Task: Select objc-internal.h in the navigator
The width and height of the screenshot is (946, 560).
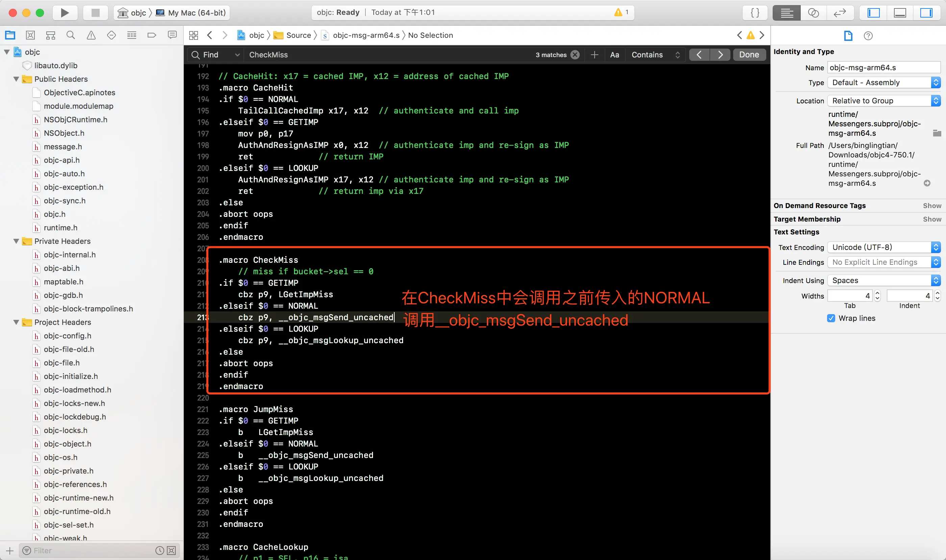Action: point(70,255)
